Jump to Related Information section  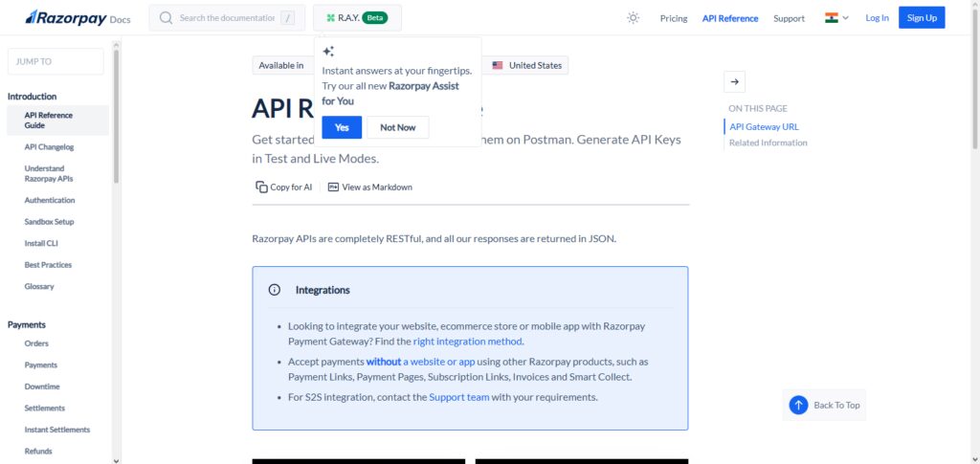coord(768,143)
